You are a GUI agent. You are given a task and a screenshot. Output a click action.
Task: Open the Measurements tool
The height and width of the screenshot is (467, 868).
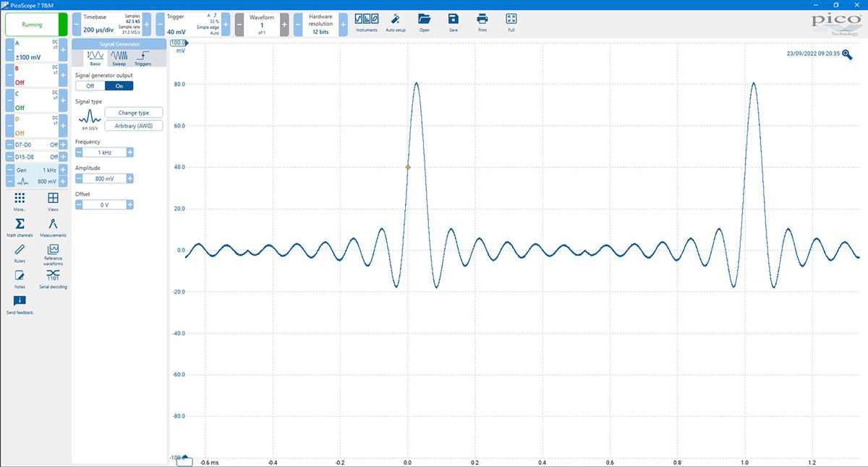53,226
